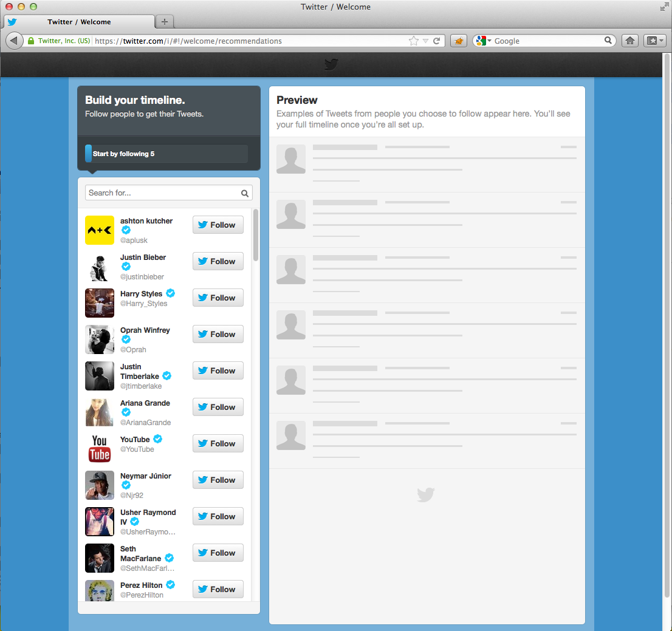Open the Ariana Grande name link
The width and height of the screenshot is (672, 631).
tap(145, 403)
